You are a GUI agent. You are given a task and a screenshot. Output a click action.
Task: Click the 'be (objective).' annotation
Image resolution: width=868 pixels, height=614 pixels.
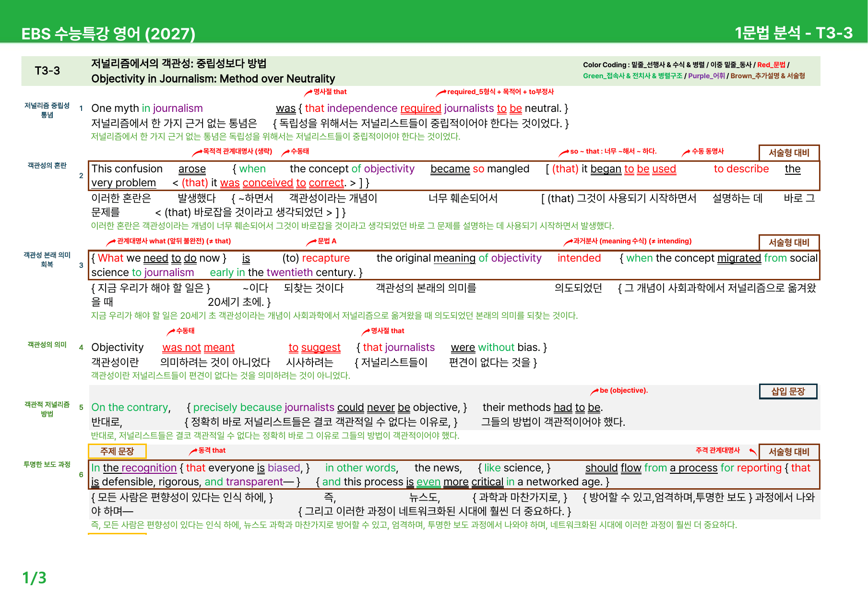[624, 390]
